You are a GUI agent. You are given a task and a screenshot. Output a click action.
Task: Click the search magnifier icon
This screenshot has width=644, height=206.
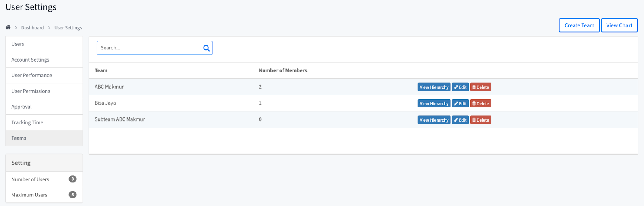206,48
